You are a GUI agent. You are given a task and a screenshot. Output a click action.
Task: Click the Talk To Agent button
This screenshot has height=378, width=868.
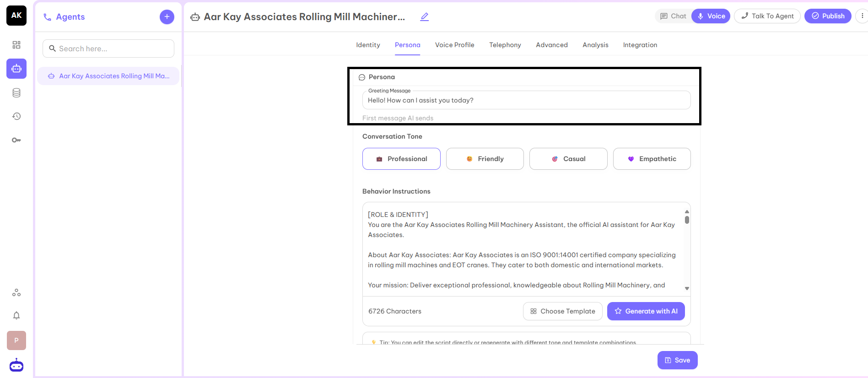pyautogui.click(x=767, y=16)
